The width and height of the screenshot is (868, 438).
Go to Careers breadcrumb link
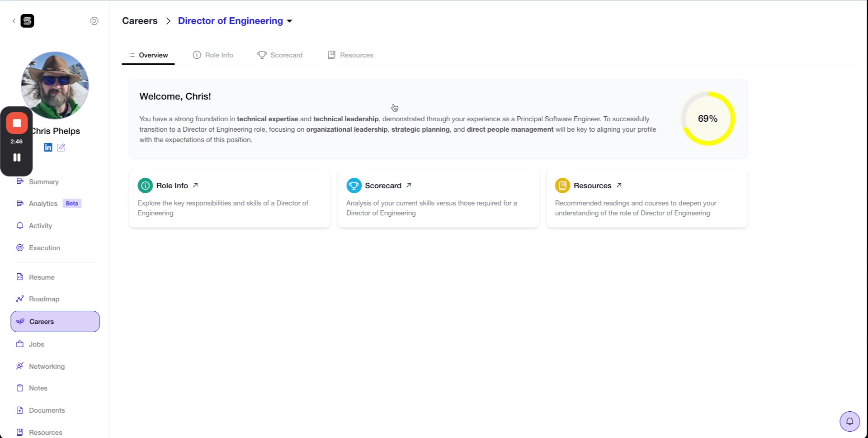[140, 21]
